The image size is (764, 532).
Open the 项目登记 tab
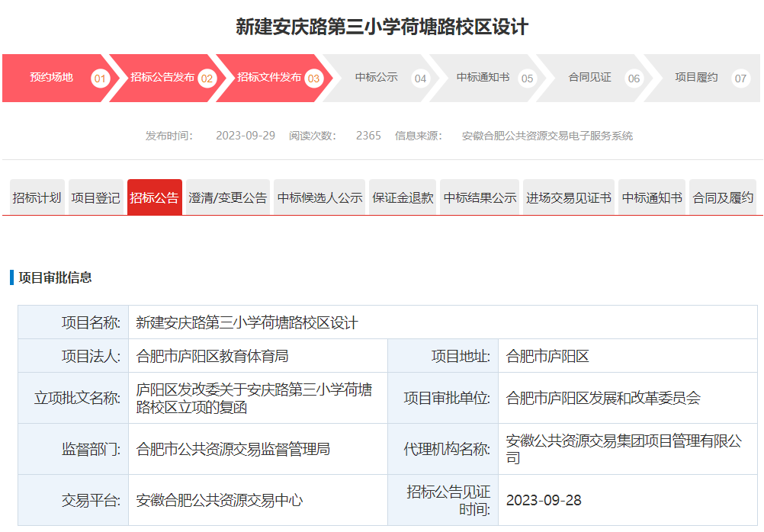[x=95, y=197]
